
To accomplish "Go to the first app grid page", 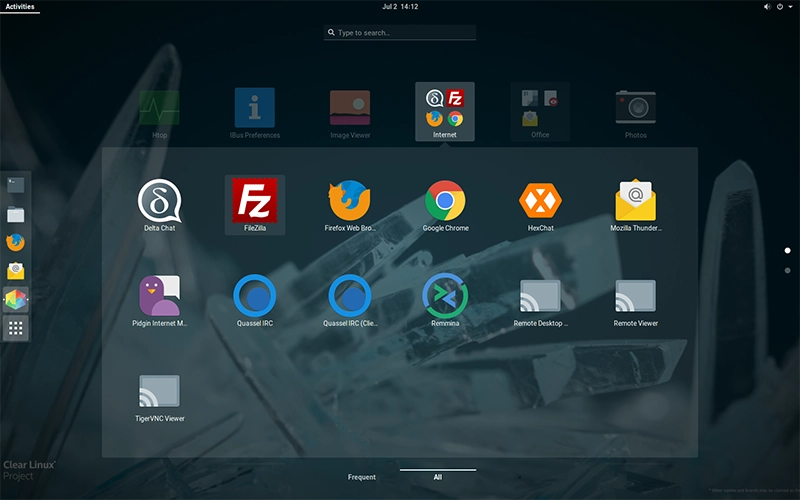I will pyautogui.click(x=787, y=251).
